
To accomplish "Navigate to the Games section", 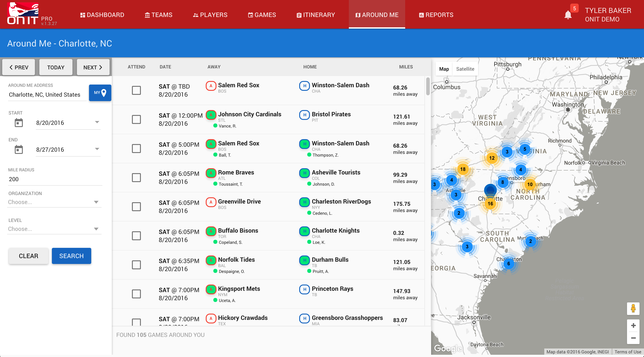I will click(x=262, y=15).
